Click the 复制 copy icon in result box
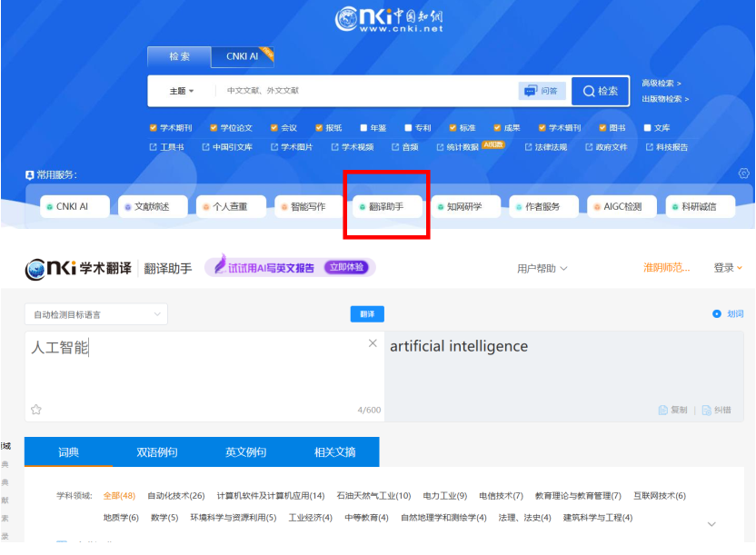 [x=663, y=411]
